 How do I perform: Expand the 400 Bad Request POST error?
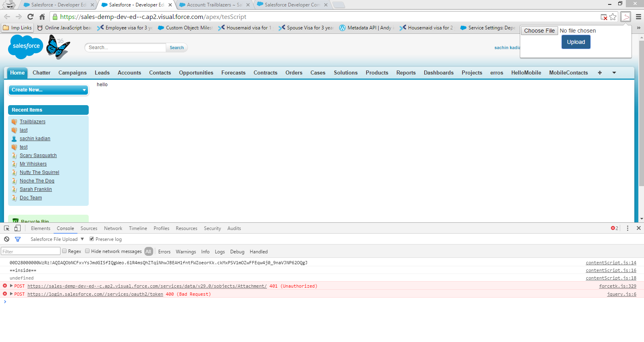click(11, 294)
